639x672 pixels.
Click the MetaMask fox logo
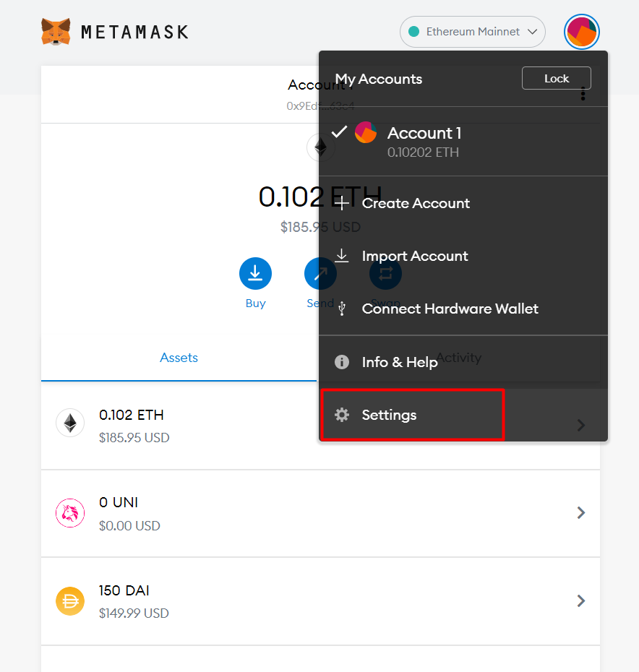coord(56,32)
